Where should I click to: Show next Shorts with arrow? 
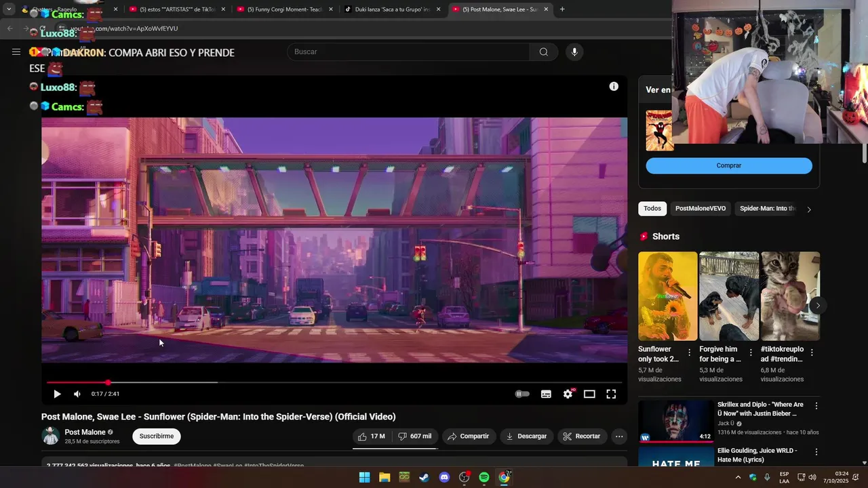coord(818,306)
